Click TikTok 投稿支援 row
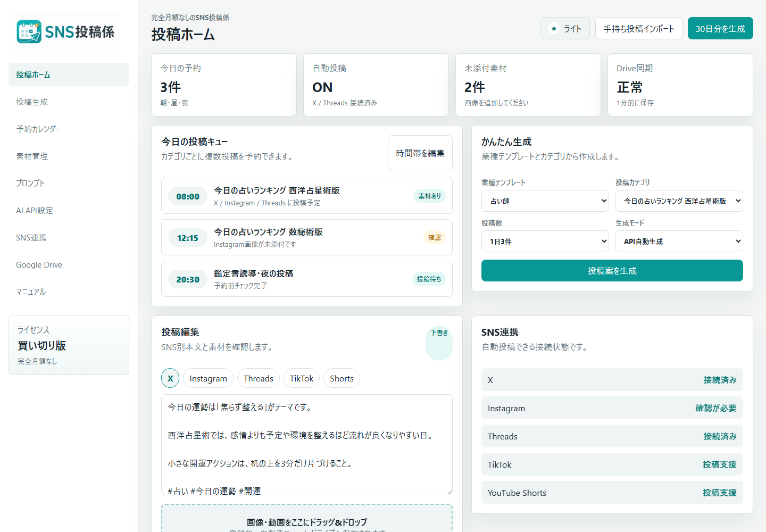 (x=612, y=464)
